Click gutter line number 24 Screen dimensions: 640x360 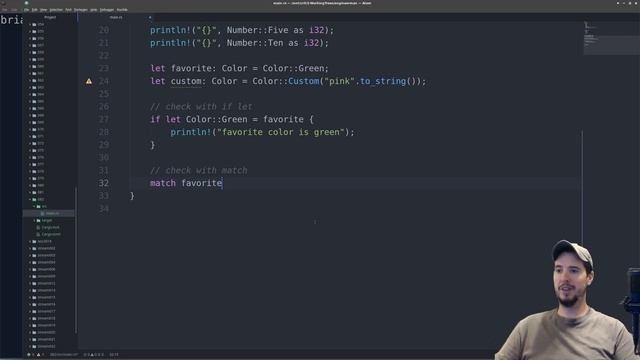tap(104, 81)
